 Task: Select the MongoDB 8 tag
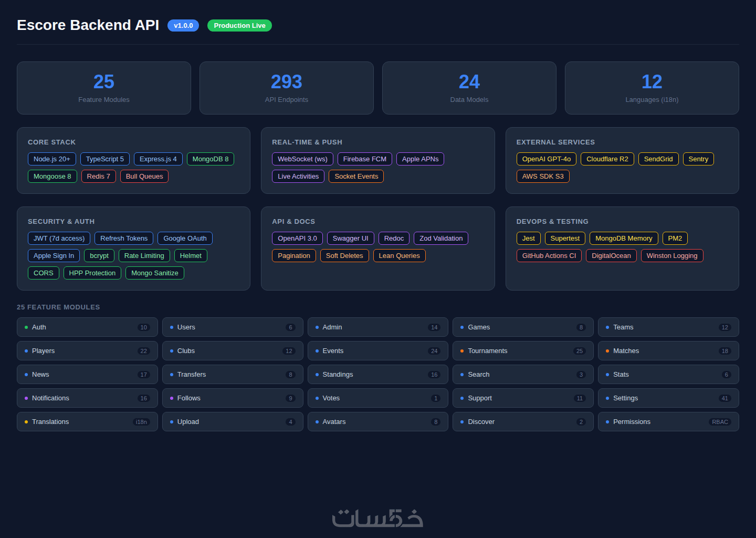pos(211,159)
